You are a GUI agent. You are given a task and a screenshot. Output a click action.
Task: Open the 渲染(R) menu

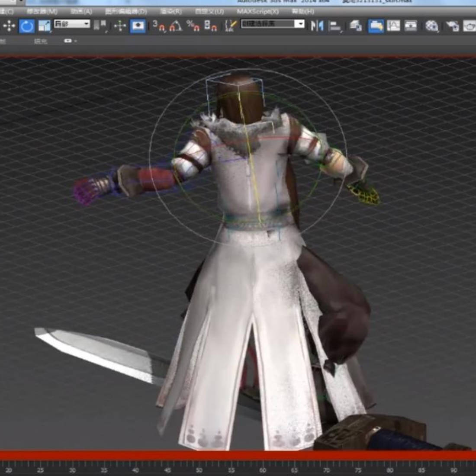pyautogui.click(x=171, y=12)
